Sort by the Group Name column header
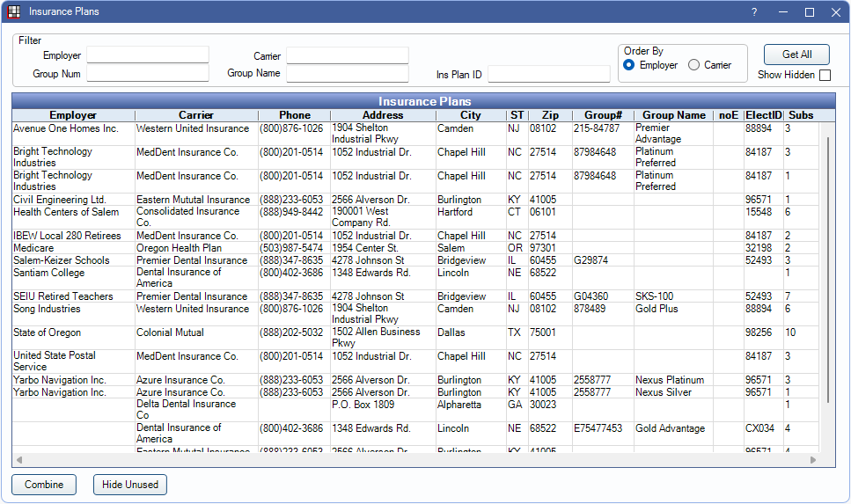The width and height of the screenshot is (851, 504). [x=673, y=115]
